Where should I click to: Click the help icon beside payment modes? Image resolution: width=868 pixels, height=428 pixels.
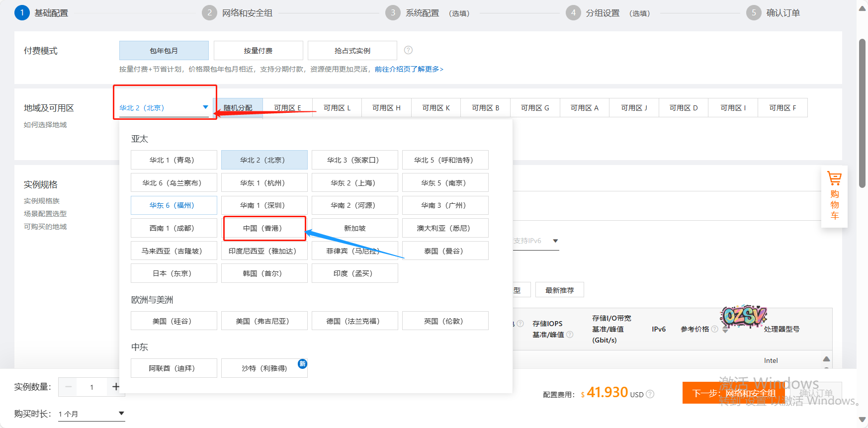(408, 50)
